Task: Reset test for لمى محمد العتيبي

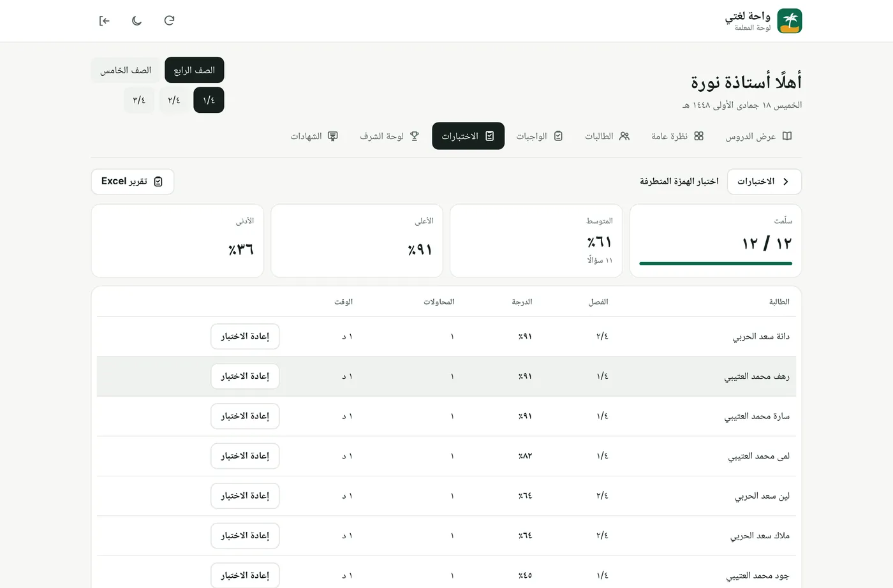Action: pyautogui.click(x=245, y=456)
